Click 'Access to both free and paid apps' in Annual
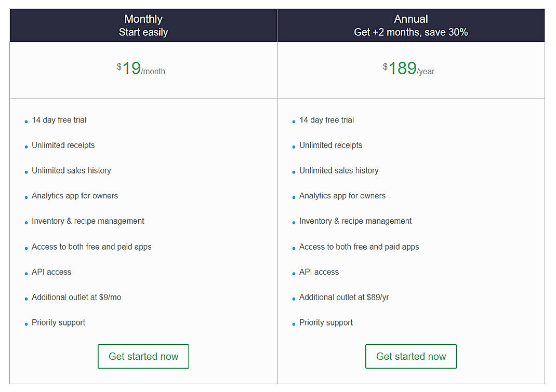The width and height of the screenshot is (556, 392). pos(359,247)
